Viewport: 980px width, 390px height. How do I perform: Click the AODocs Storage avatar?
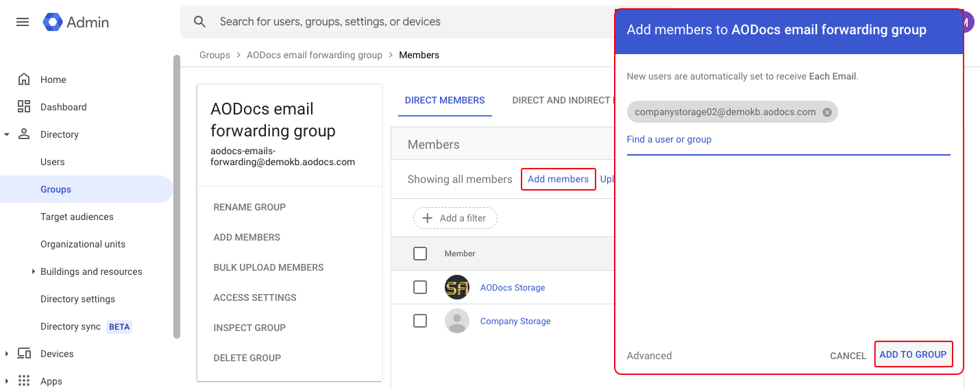coord(457,288)
